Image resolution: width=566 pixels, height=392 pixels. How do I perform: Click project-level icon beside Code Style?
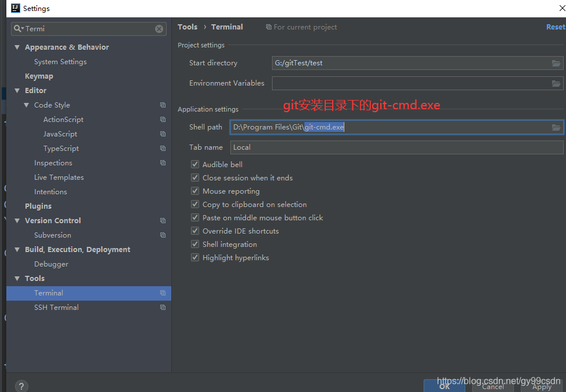(163, 105)
